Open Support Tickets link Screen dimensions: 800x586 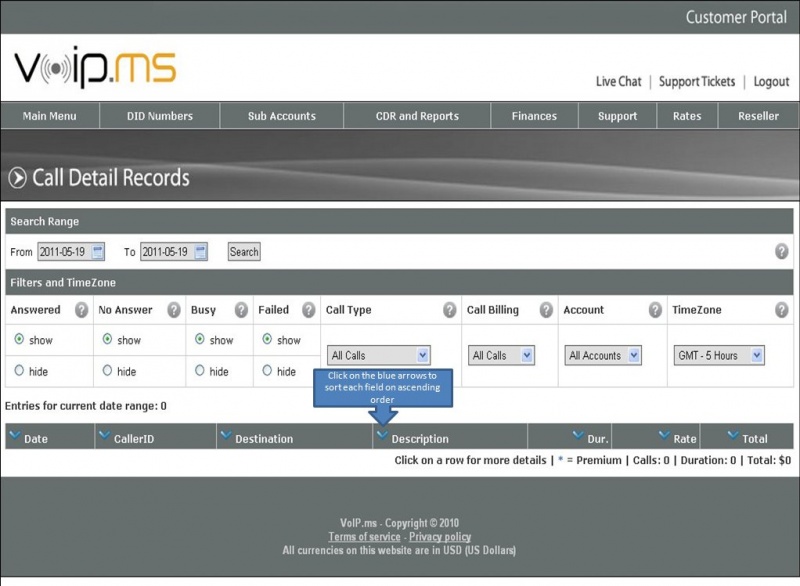pos(697,82)
